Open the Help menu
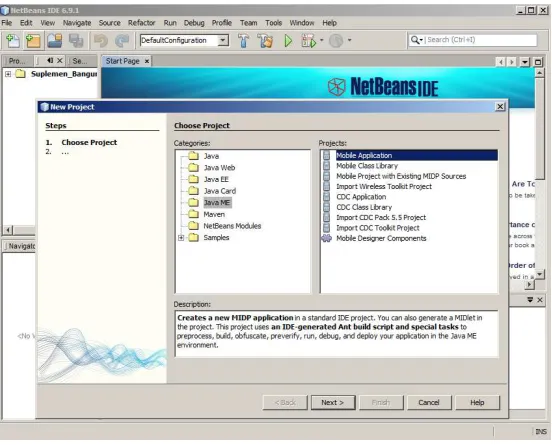Screen dimensions: 552x445 tap(330, 23)
